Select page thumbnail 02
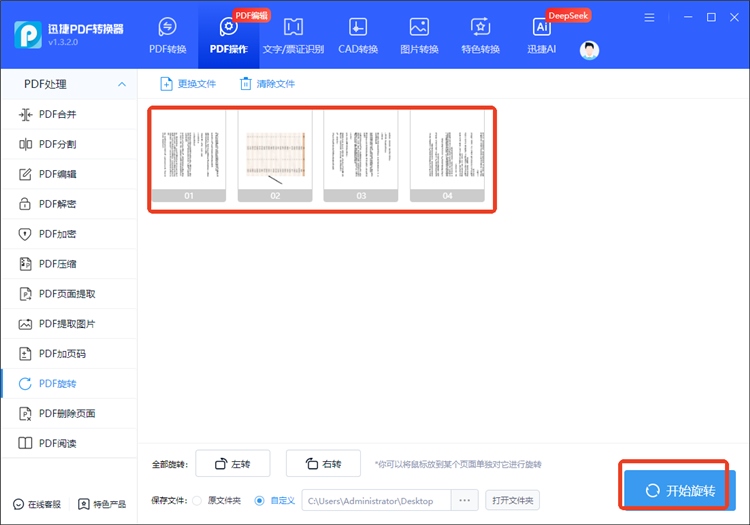The image size is (750, 525). 275,156
